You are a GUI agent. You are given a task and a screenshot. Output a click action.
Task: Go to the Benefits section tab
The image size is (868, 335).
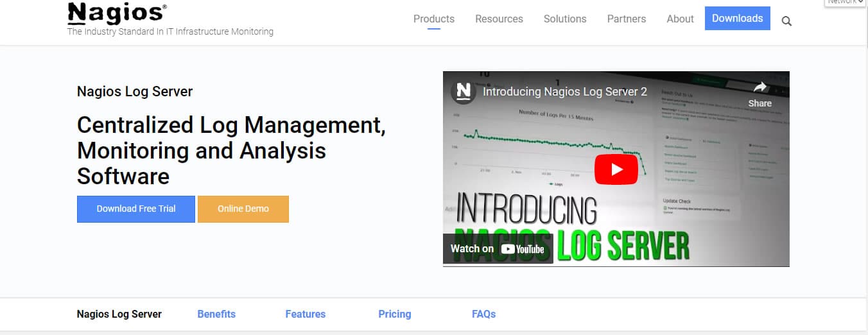click(216, 314)
